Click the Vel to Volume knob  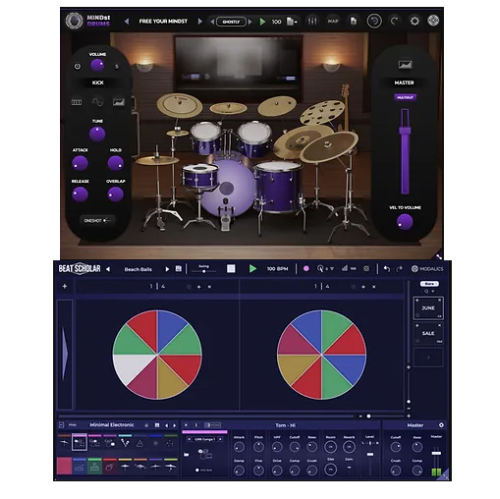click(x=405, y=222)
